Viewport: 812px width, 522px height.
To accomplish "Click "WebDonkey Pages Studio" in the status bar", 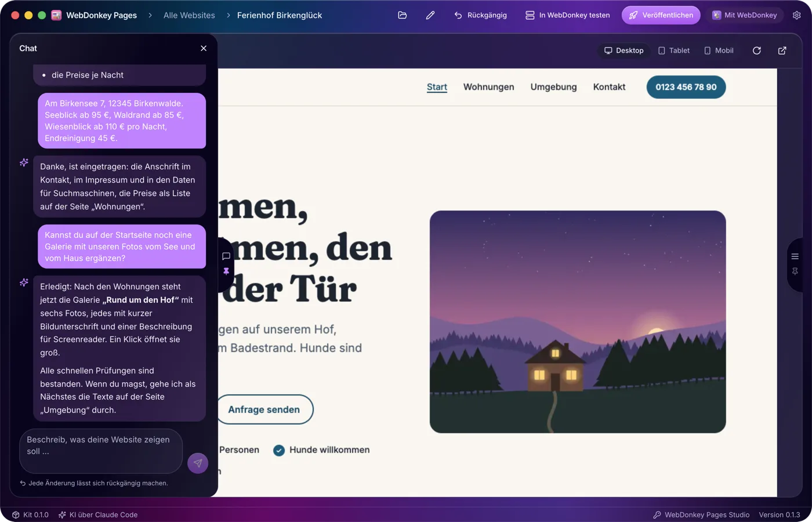I will [x=701, y=514].
